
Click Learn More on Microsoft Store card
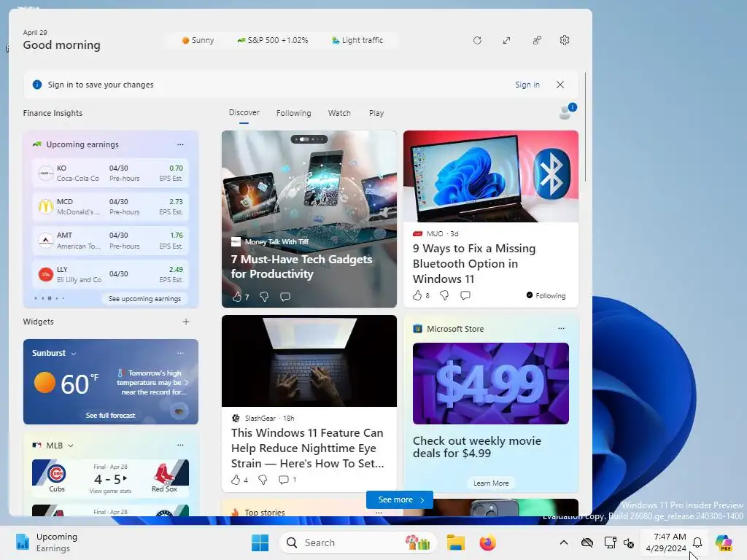point(491,483)
